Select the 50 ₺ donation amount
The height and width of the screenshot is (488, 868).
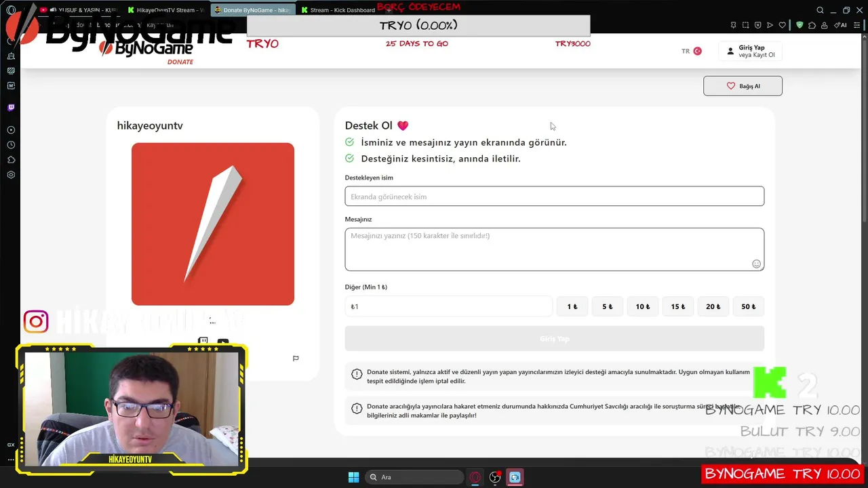pyautogui.click(x=748, y=306)
